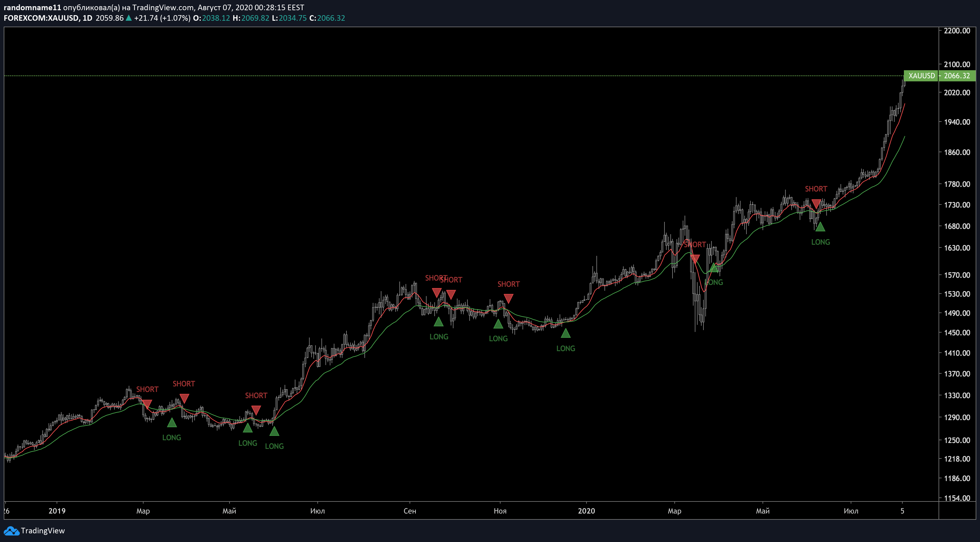Click the 1D timeframe label
This screenshot has height=542, width=980.
[x=88, y=18]
